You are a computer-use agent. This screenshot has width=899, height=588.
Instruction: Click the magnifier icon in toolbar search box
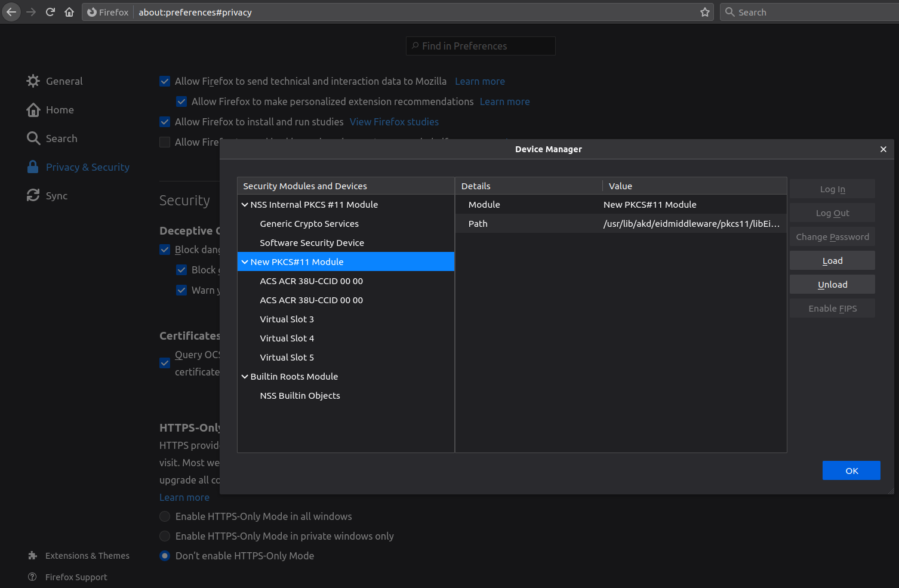tap(729, 12)
